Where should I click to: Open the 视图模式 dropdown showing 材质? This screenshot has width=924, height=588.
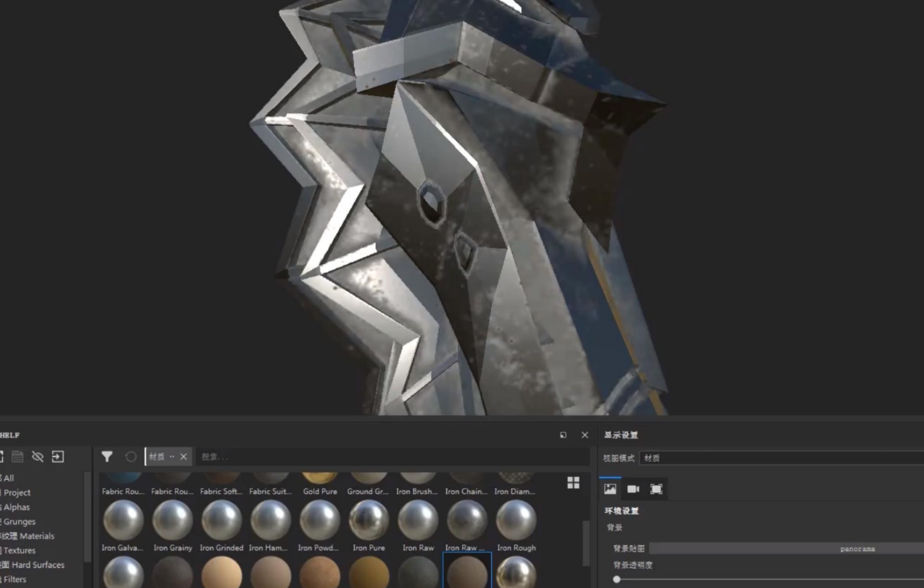[781, 458]
